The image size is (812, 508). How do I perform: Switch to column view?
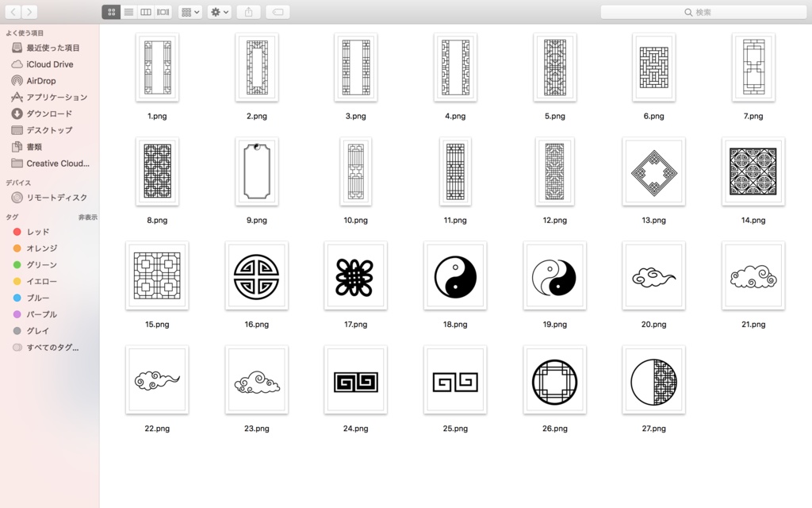[x=146, y=12]
